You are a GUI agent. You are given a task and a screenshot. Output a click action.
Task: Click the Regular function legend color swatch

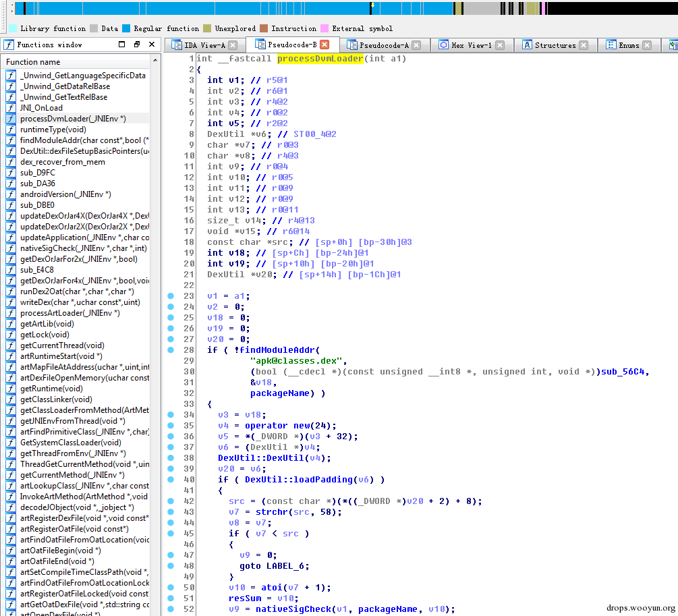[x=126, y=28]
